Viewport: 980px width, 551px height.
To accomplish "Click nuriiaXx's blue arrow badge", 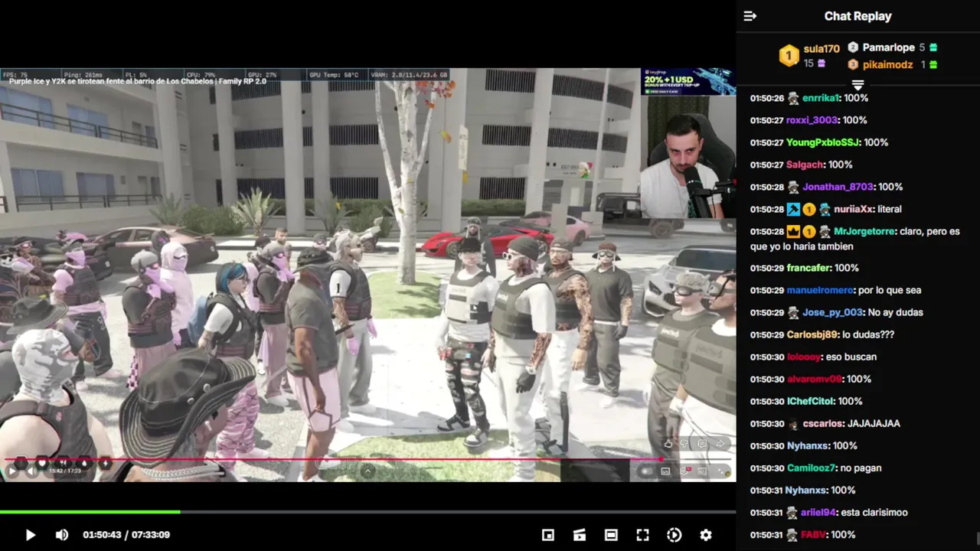I will coord(793,209).
